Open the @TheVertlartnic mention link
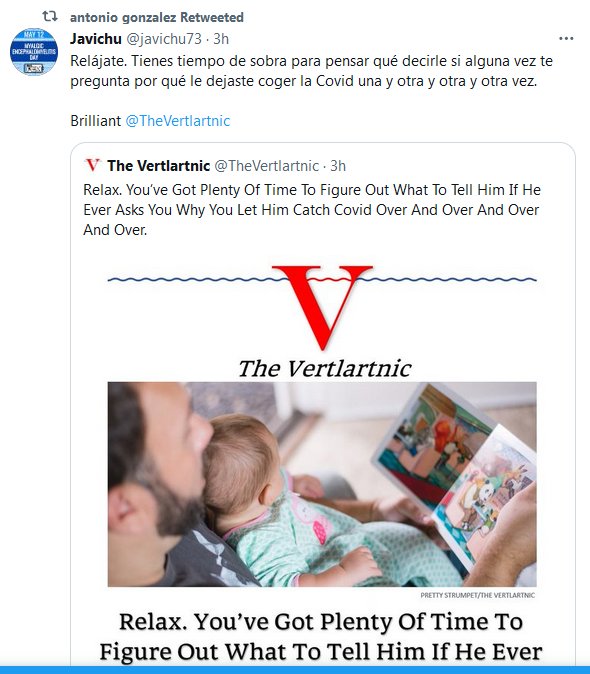The height and width of the screenshot is (674, 590). (x=177, y=121)
